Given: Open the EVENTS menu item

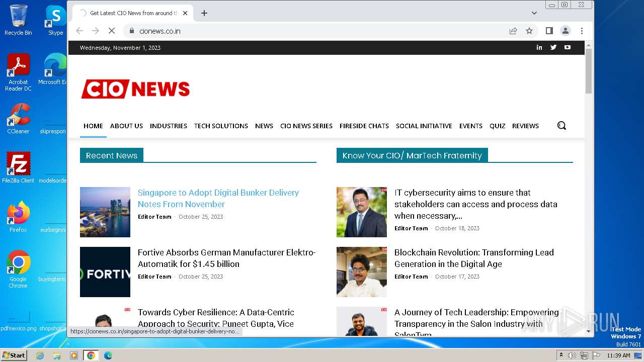Looking at the screenshot, I should pyautogui.click(x=471, y=126).
